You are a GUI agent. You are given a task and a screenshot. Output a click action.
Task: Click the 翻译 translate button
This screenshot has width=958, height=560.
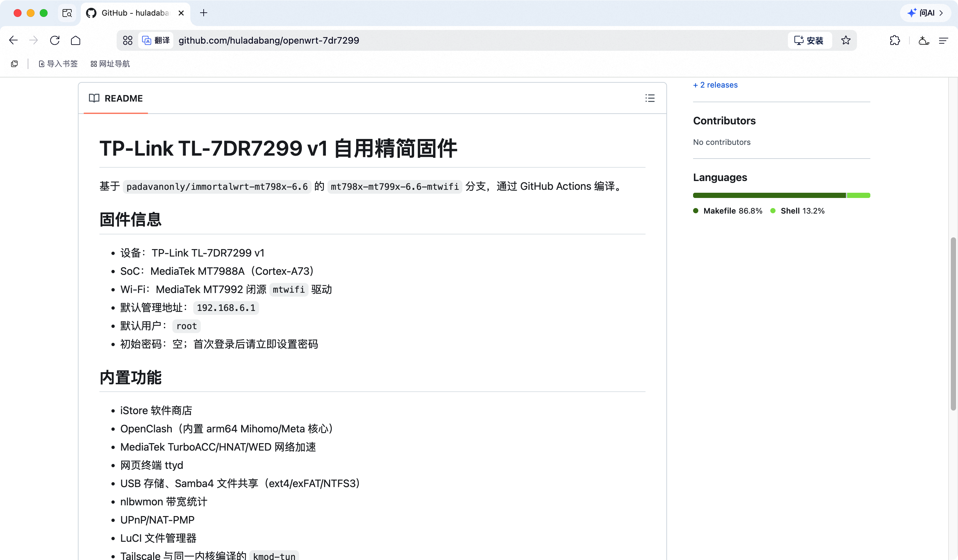tap(156, 40)
